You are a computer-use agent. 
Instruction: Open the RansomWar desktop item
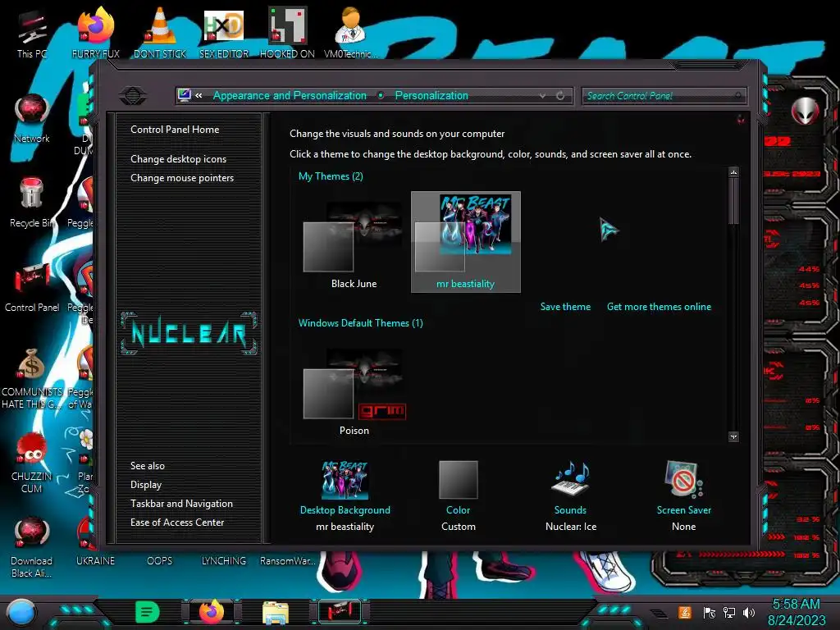point(288,561)
